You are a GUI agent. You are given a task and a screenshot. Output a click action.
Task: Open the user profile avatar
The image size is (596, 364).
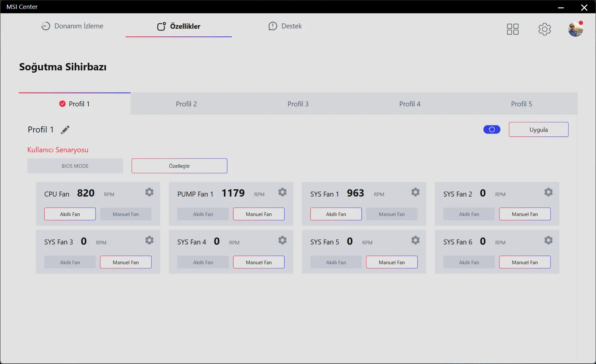tap(576, 29)
